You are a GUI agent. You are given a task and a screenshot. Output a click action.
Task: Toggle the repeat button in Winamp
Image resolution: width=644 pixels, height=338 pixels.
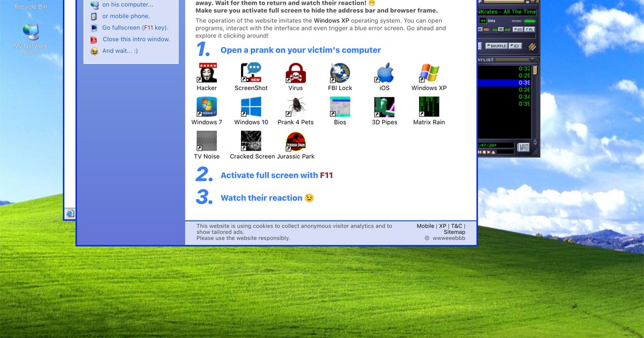coord(515,46)
